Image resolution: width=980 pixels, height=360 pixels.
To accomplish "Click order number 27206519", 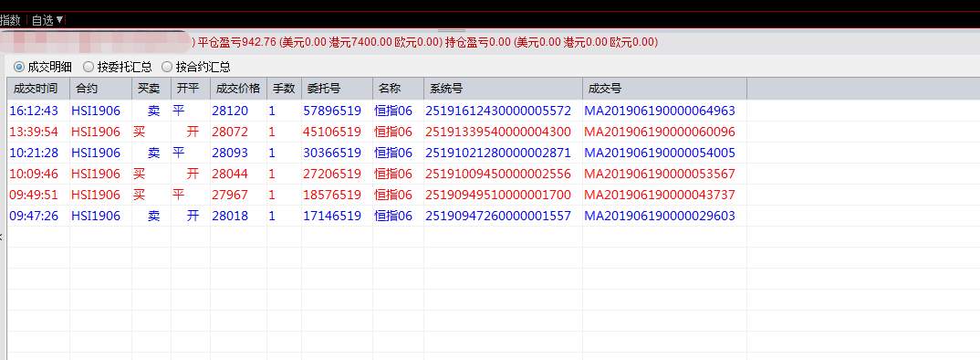I will click(332, 174).
